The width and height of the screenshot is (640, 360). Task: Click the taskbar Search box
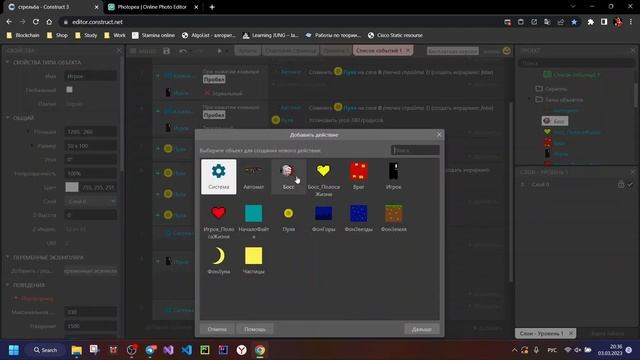click(45, 350)
